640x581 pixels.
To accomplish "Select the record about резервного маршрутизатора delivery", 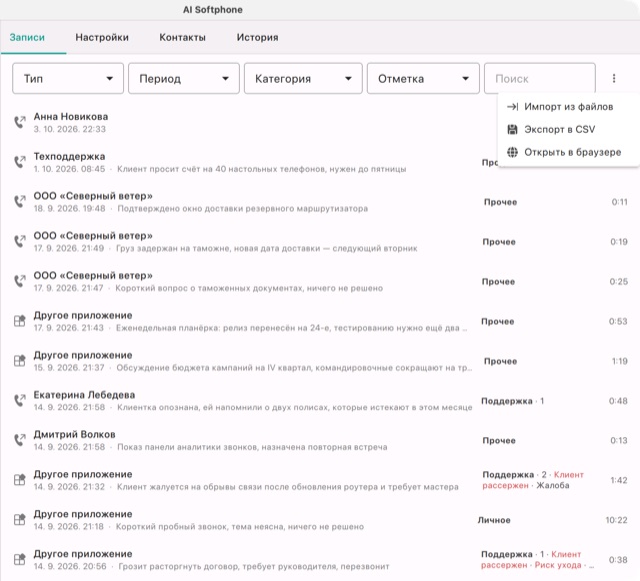I will [242, 209].
